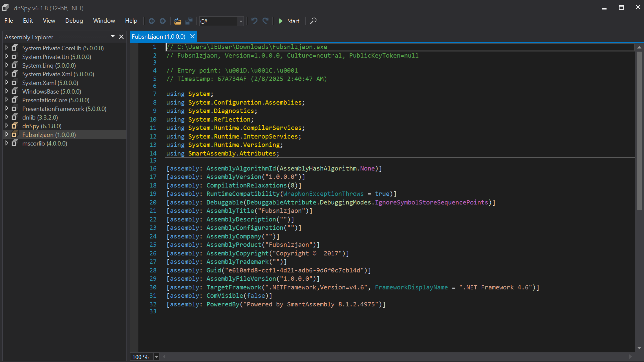This screenshot has height=362, width=644.
Task: Open the File menu
Action: coord(9,21)
